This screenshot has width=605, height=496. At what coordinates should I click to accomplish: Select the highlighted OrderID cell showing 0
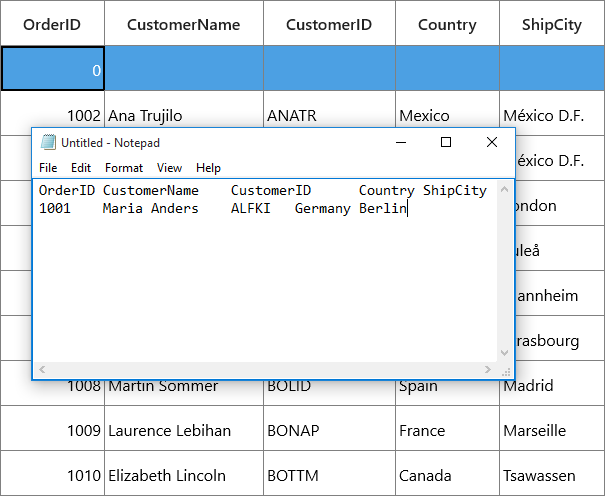click(x=52, y=69)
